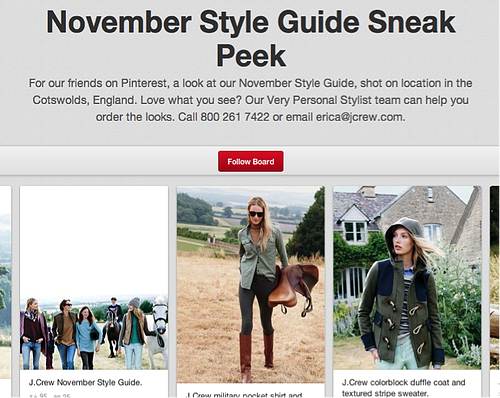Click the 800 261 7422 phone number
The image size is (500, 398).
pyautogui.click(x=235, y=117)
